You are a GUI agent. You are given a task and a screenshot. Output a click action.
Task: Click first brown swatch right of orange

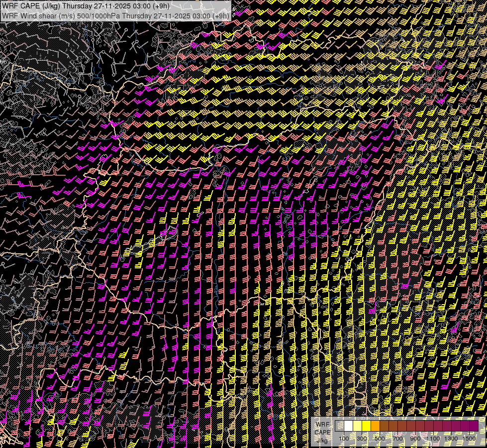coord(384,426)
